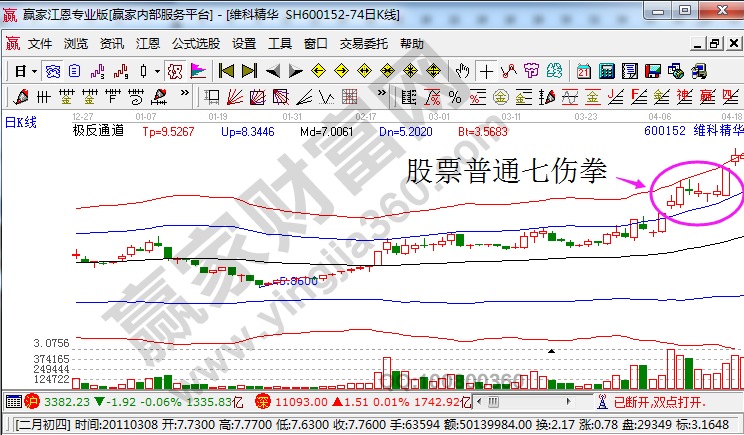Screen dimensions: 744x435
Task: Select the crosshair cursor tool
Action: pos(486,71)
